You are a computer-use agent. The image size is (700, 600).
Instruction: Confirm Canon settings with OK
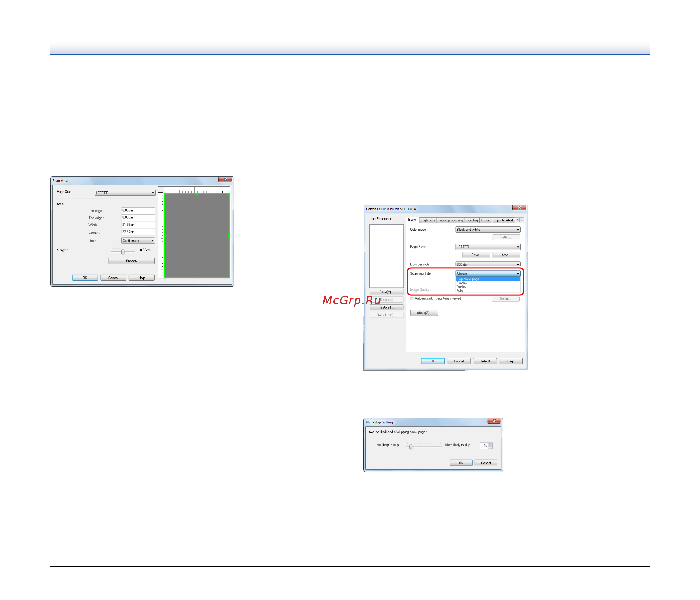[432, 361]
